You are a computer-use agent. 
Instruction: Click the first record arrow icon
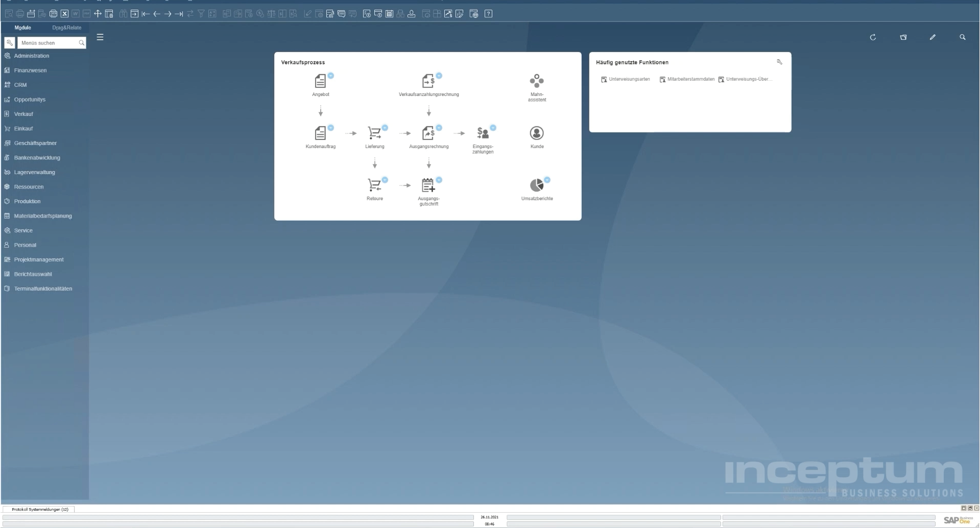click(146, 14)
